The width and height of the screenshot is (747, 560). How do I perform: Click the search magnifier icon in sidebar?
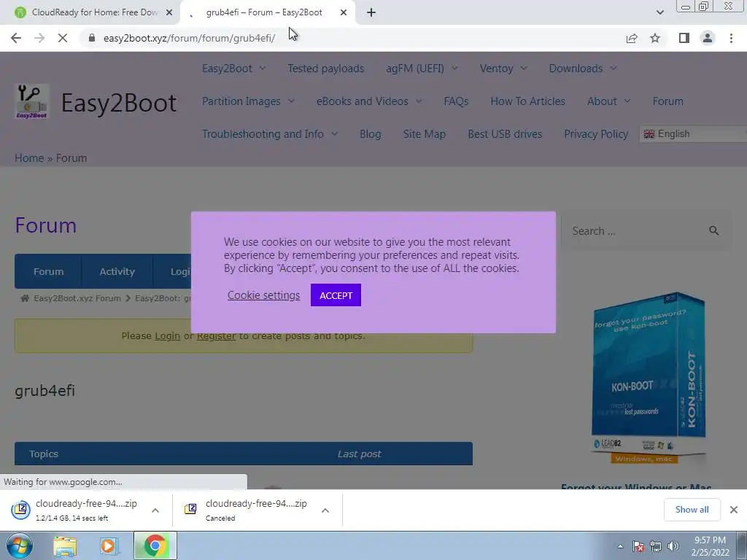click(713, 231)
